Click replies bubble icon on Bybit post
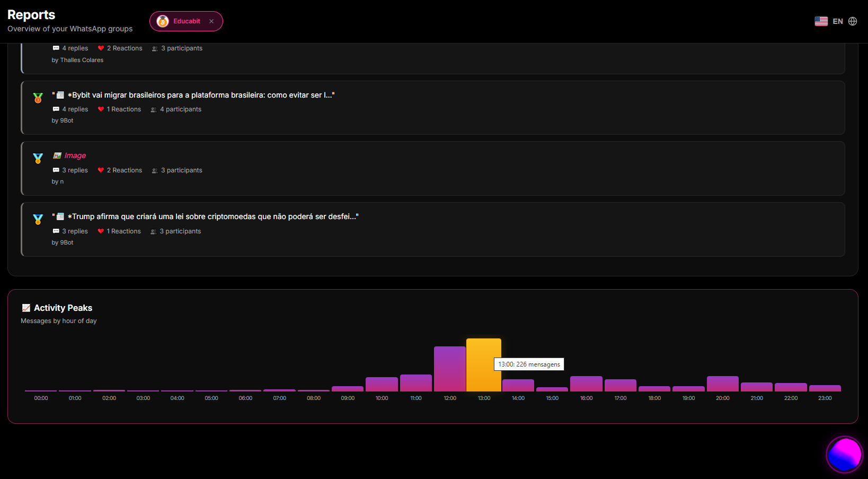This screenshot has height=479, width=868. click(x=56, y=109)
